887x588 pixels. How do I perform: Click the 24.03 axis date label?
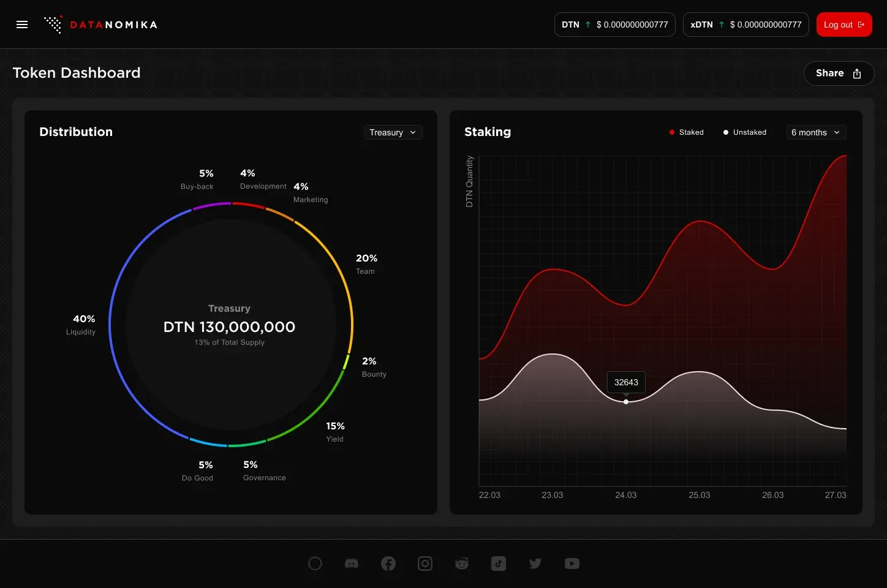626,495
